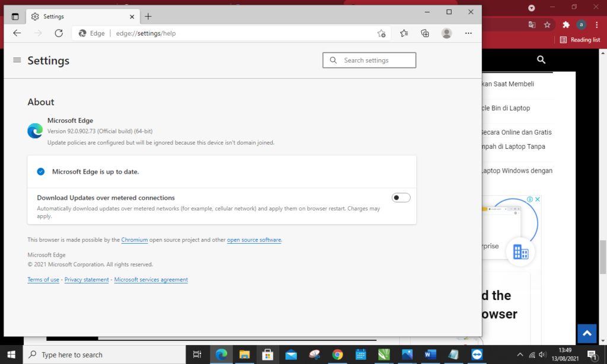The image size is (607, 364).
Task: Launch Google Chrome from the taskbar
Action: click(337, 355)
